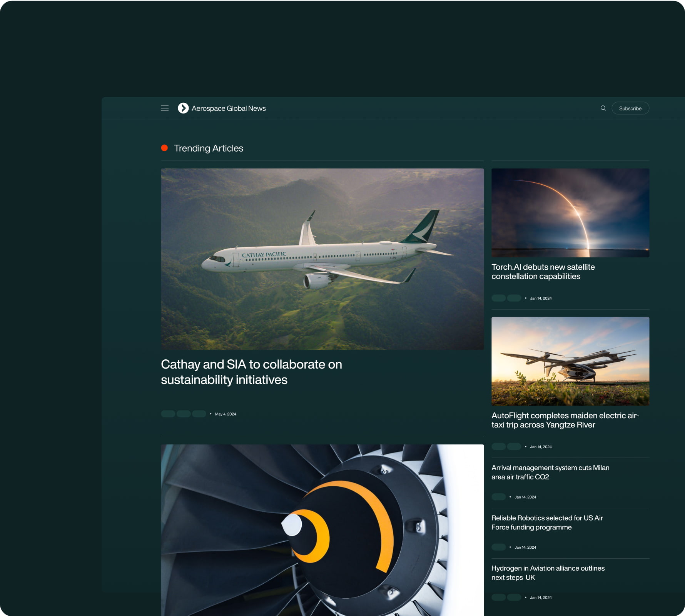Open the Hydrogen in Aviation alliance article
This screenshot has width=685, height=616.
click(x=548, y=573)
